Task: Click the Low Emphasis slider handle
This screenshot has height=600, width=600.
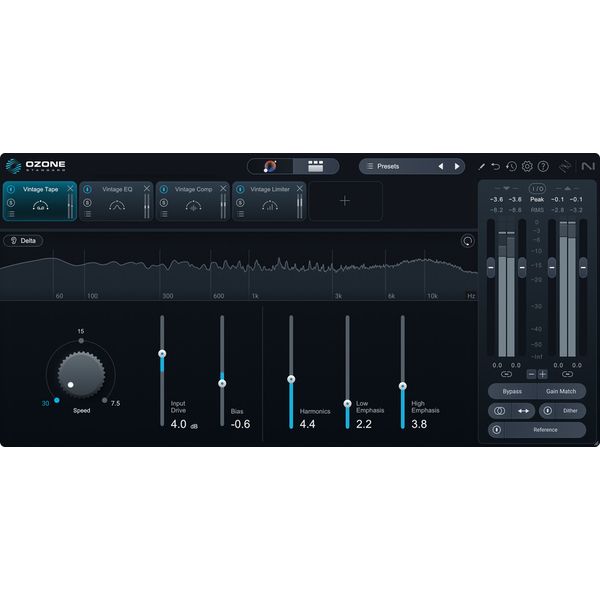Action: [347, 404]
